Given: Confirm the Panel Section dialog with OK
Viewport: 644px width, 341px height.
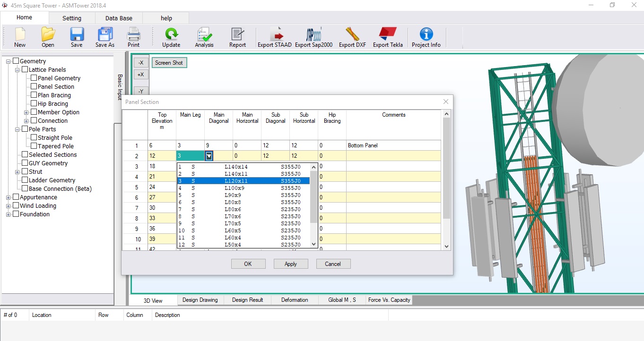Looking at the screenshot, I should [248, 264].
